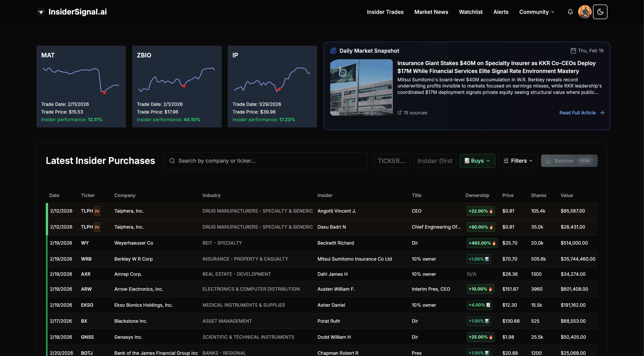Click the Insider (first) filter button
The width and height of the screenshot is (644, 356).
tap(435, 160)
